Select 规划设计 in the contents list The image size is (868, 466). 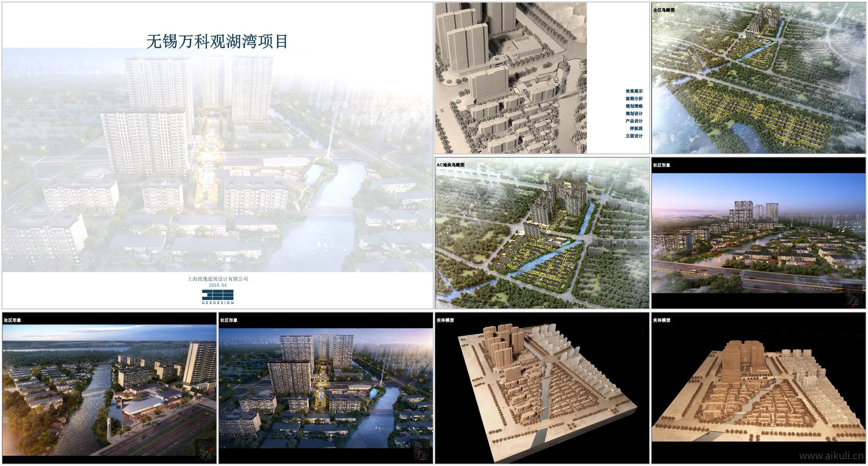634,114
